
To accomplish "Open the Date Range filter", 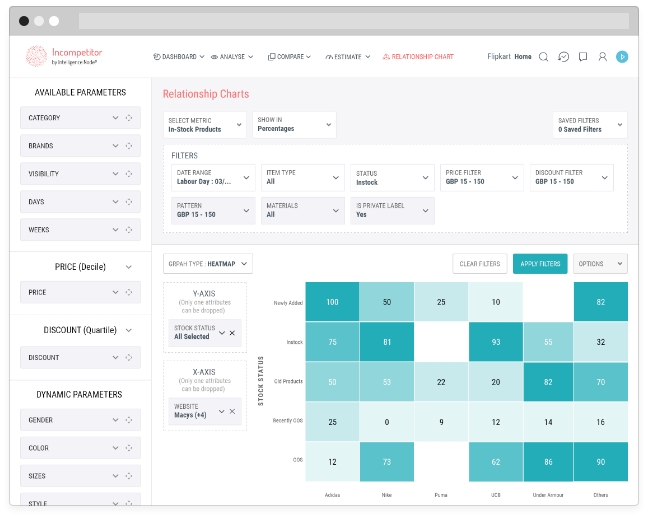I will point(213,178).
